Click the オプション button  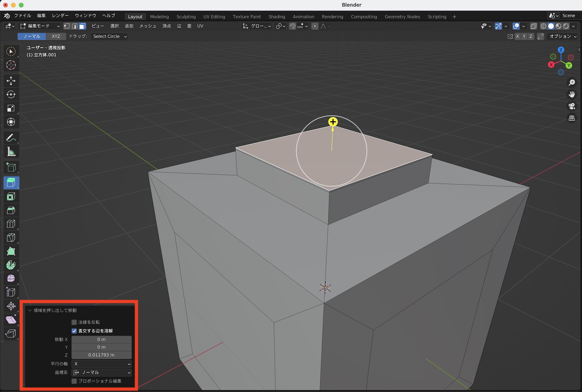point(563,36)
